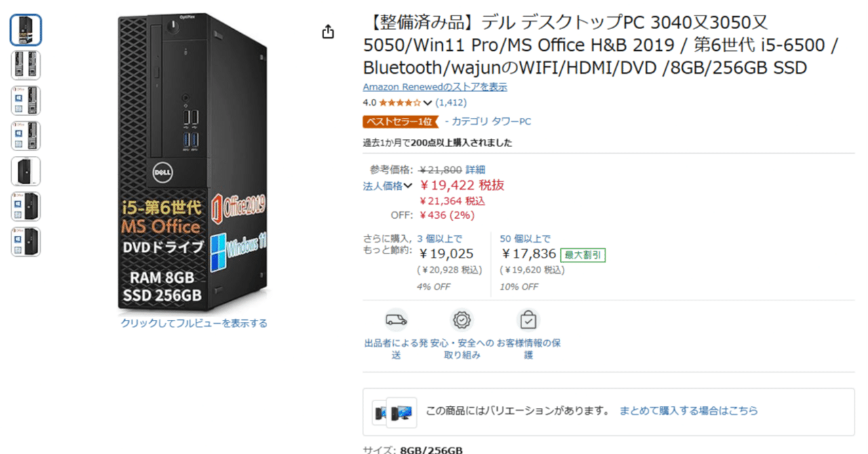Expand the 法人価格 business price dropdown
The width and height of the screenshot is (868, 454).
point(388,186)
